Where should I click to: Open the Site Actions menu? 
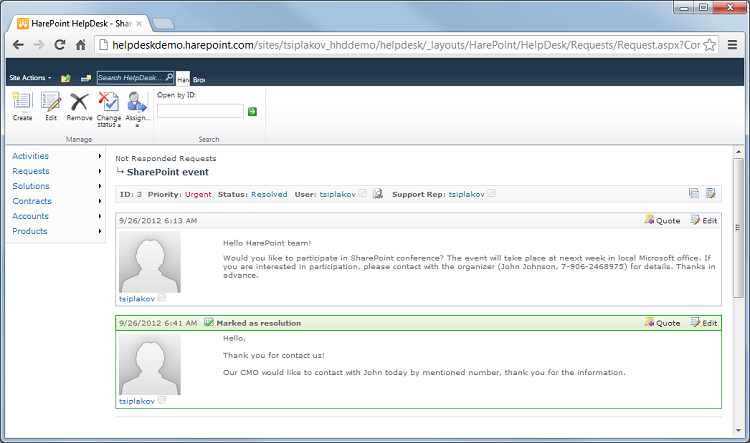click(30, 78)
